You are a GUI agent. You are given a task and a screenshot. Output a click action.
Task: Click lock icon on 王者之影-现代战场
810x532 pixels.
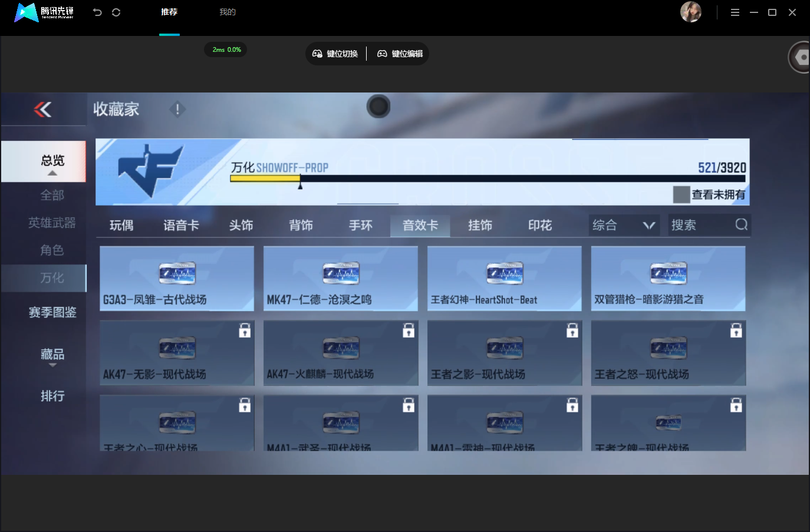click(572, 331)
